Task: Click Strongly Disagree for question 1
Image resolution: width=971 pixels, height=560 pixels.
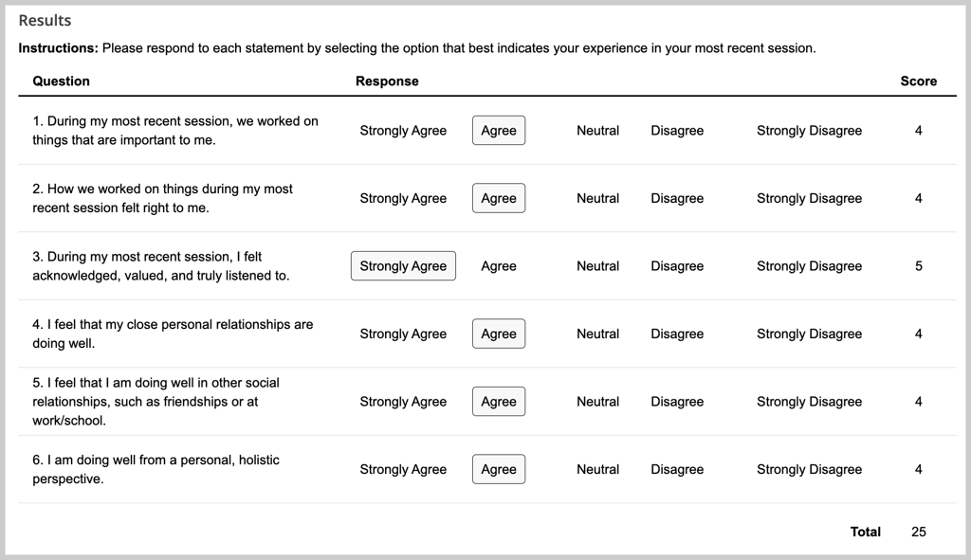Action: tap(809, 131)
